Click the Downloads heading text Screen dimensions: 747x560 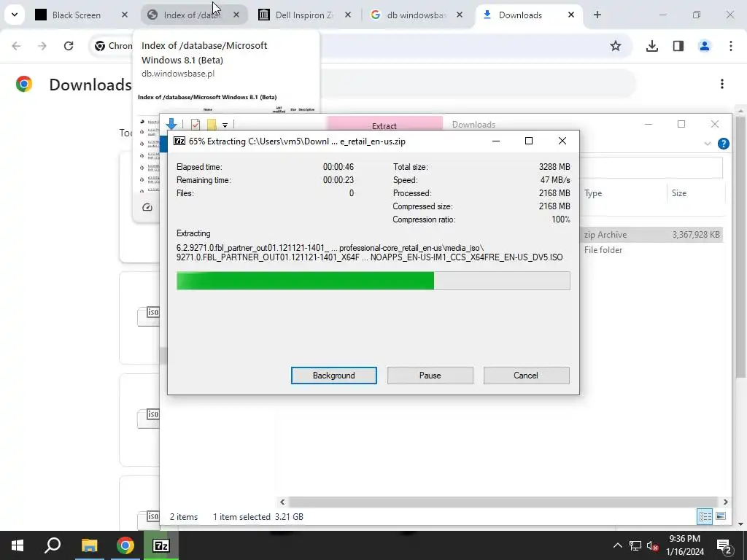click(x=90, y=85)
